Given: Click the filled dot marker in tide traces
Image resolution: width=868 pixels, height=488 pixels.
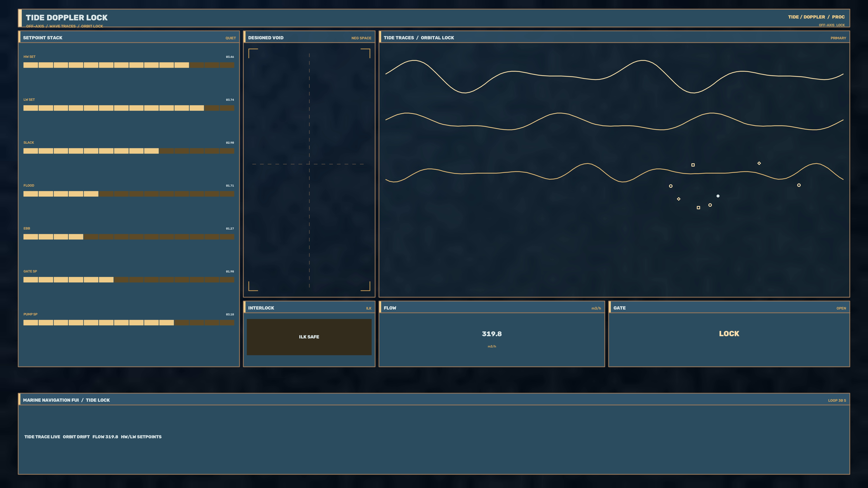Looking at the screenshot, I should click(x=718, y=196).
